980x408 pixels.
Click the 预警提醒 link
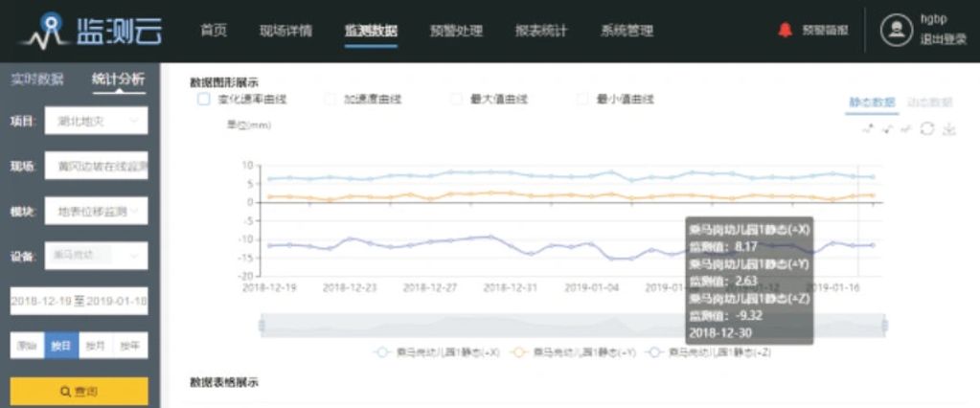pos(825,30)
